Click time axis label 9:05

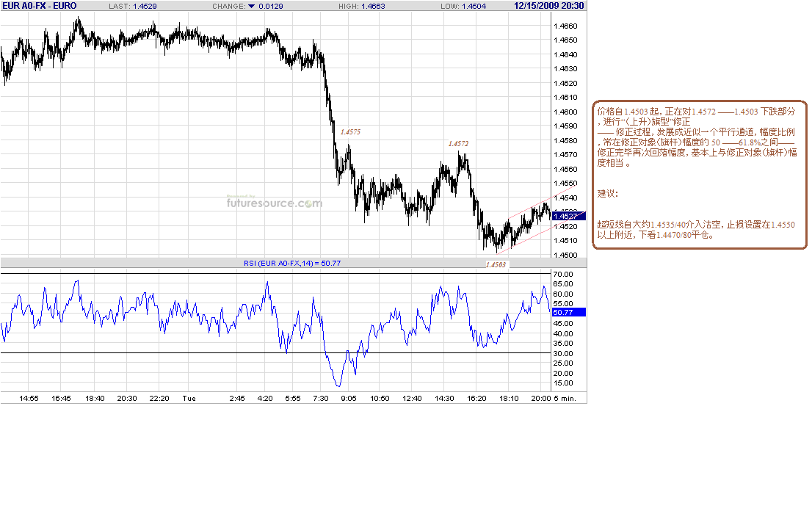click(349, 398)
